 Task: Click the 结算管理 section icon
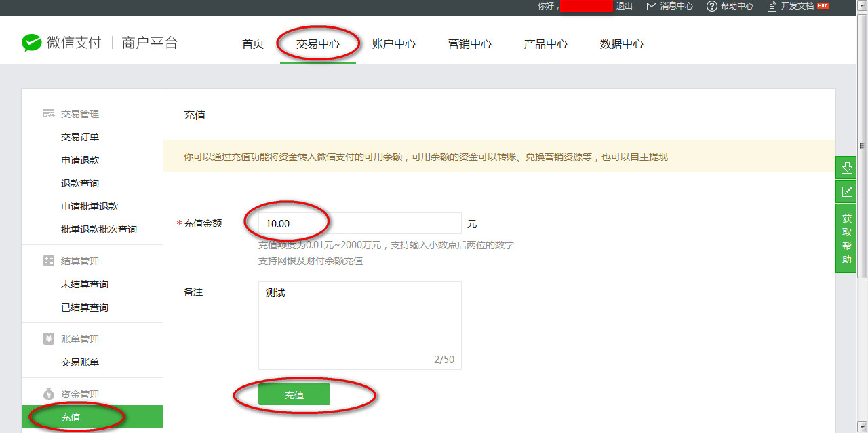click(48, 261)
